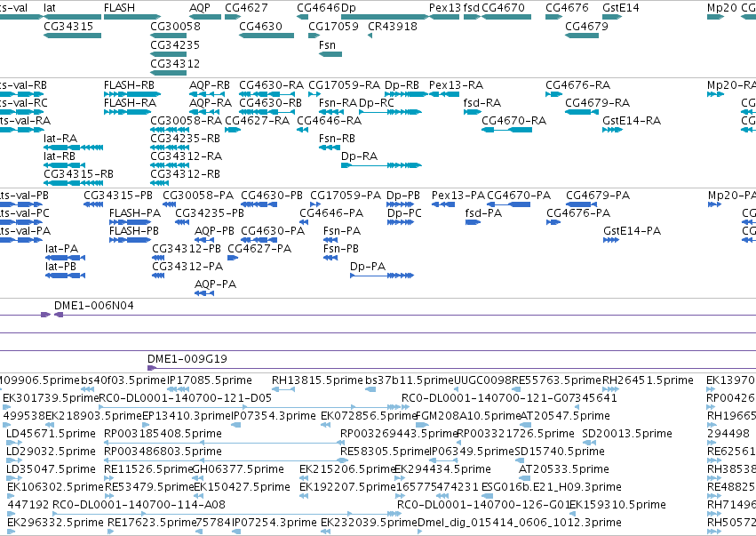Click the GH06377.5prime EST label
756x536 pixels.
238,469
